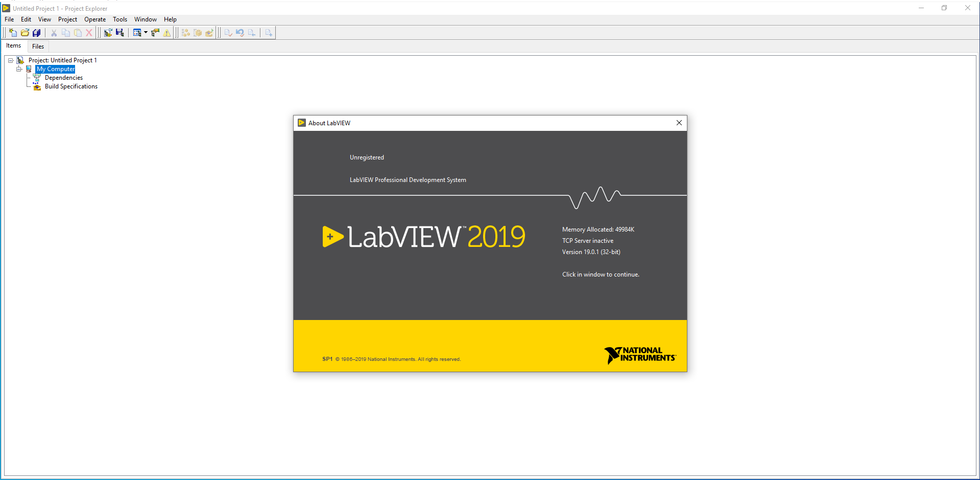The width and height of the screenshot is (980, 480).
Task: Click the Add to Source Control icon
Action: pyautogui.click(x=269, y=33)
